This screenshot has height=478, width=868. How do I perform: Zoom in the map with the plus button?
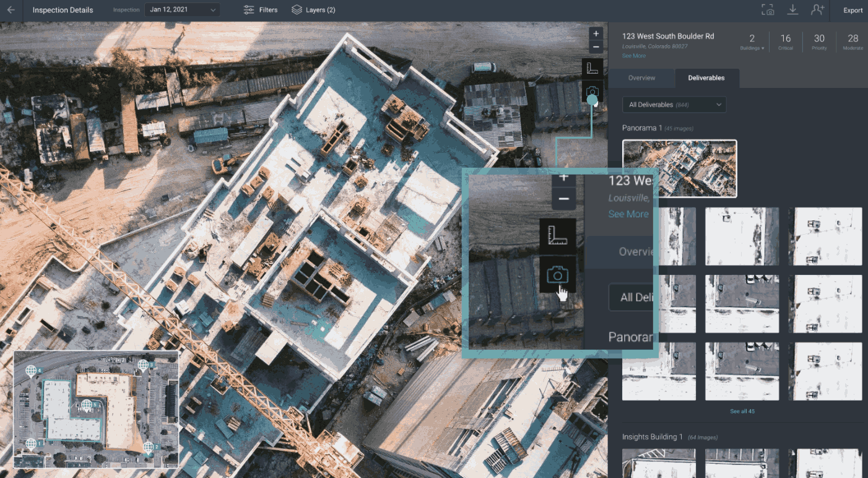(x=596, y=33)
